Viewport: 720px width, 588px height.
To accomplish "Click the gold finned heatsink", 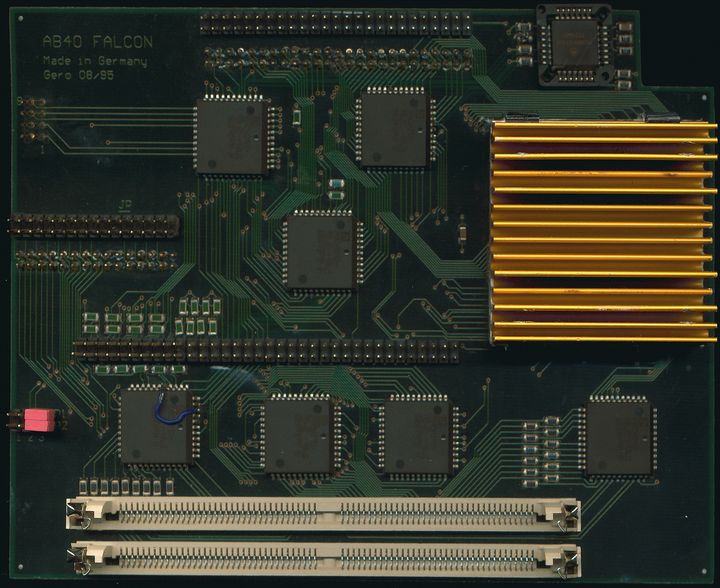I will click(603, 232).
